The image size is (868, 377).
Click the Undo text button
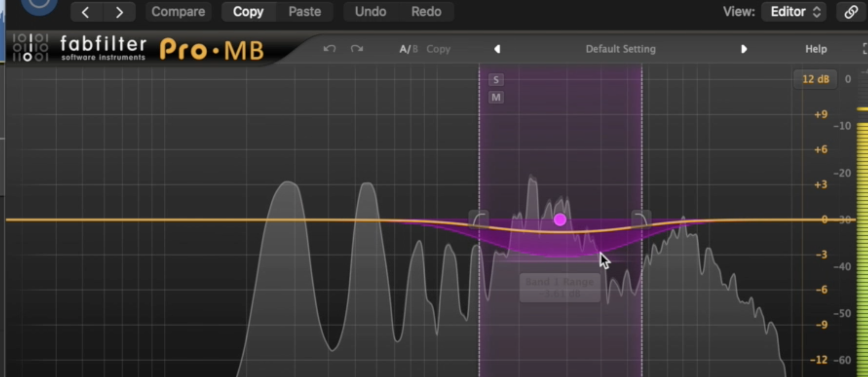click(x=370, y=12)
